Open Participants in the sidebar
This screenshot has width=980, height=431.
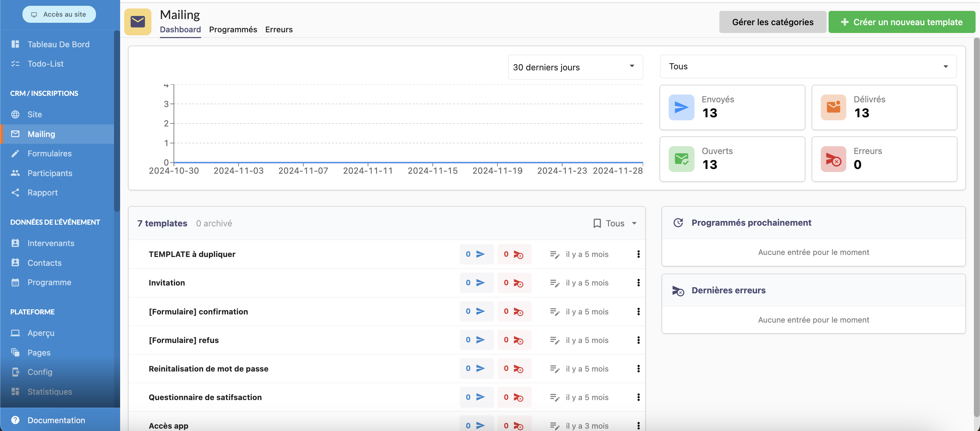click(x=49, y=173)
